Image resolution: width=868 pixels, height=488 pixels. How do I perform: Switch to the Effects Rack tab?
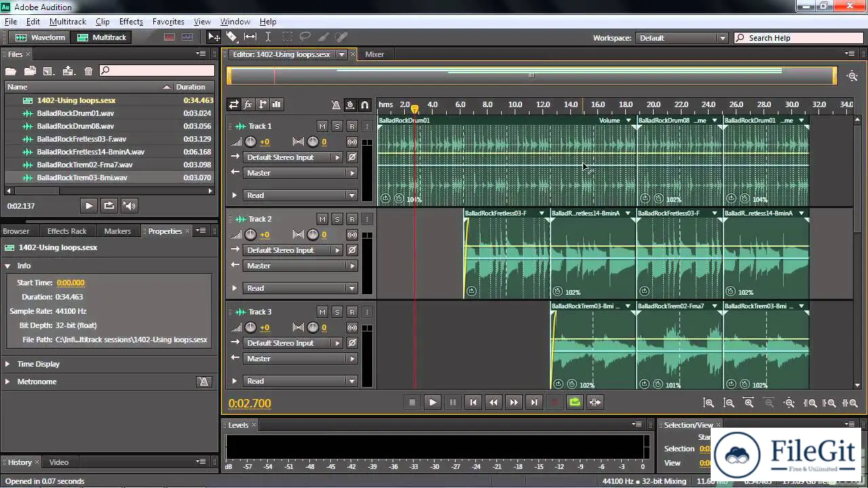(x=66, y=231)
